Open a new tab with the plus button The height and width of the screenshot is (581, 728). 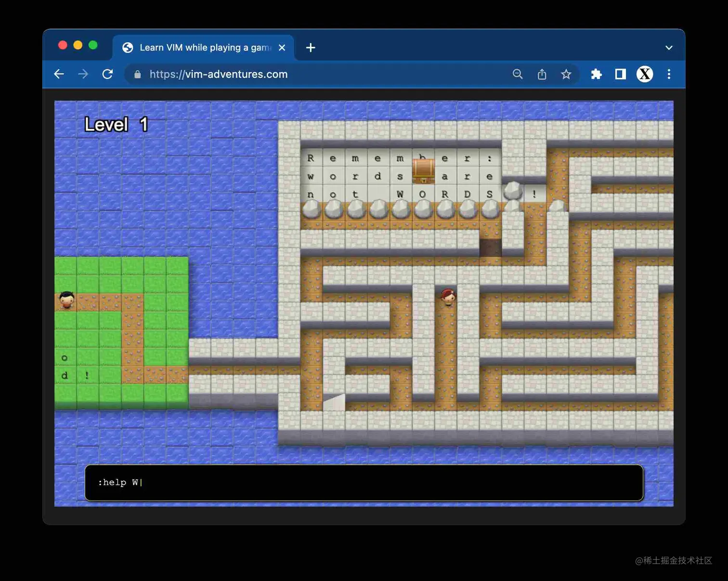point(310,47)
